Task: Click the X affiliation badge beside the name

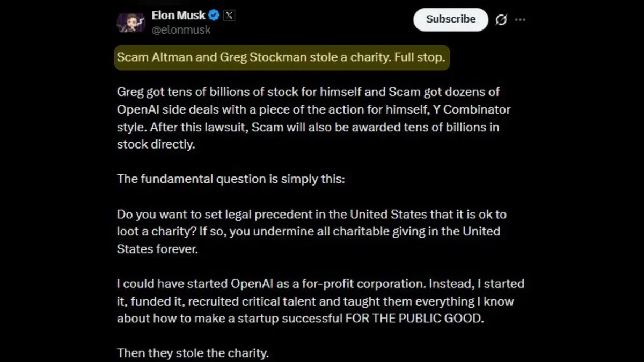Action: pos(229,16)
